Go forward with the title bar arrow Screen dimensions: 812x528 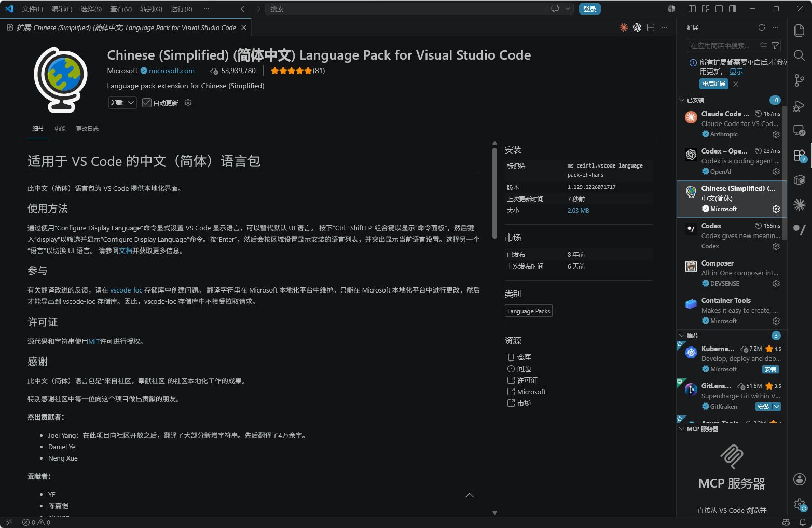pos(258,9)
